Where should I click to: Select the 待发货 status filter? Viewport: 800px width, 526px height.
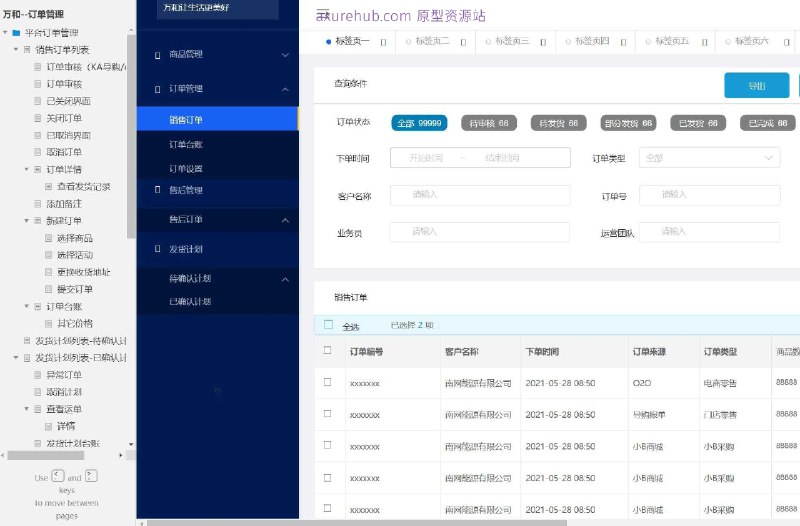coord(559,123)
